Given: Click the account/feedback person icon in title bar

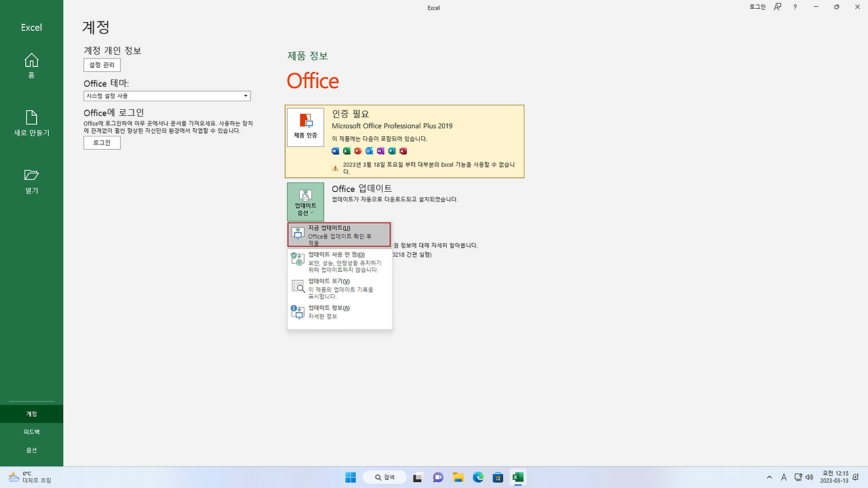Looking at the screenshot, I should click(x=778, y=7).
